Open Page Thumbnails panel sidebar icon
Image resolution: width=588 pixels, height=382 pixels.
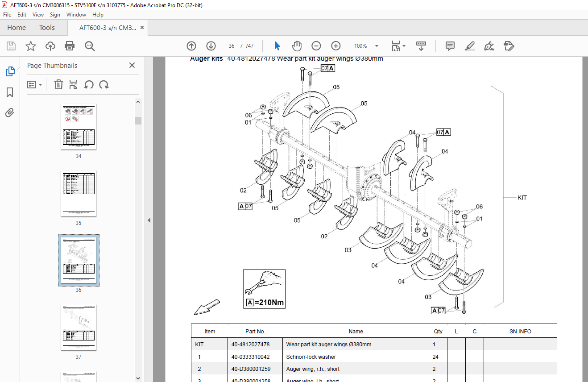10,71
